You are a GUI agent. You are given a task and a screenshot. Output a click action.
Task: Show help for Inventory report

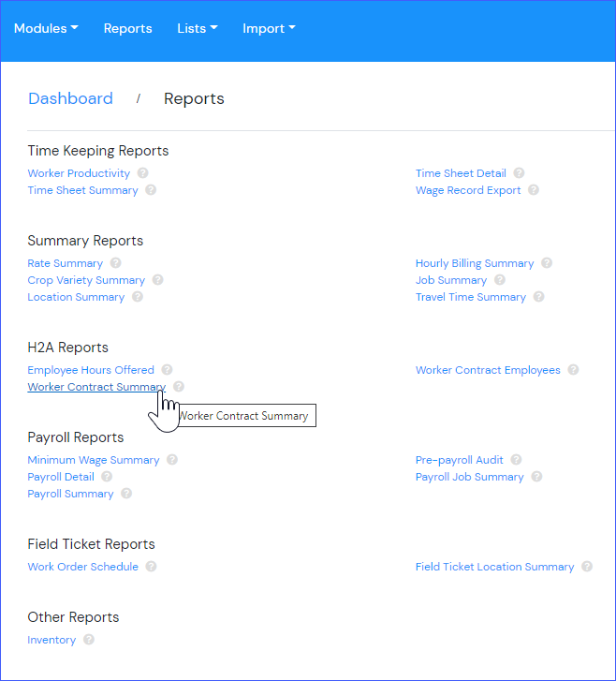point(89,640)
